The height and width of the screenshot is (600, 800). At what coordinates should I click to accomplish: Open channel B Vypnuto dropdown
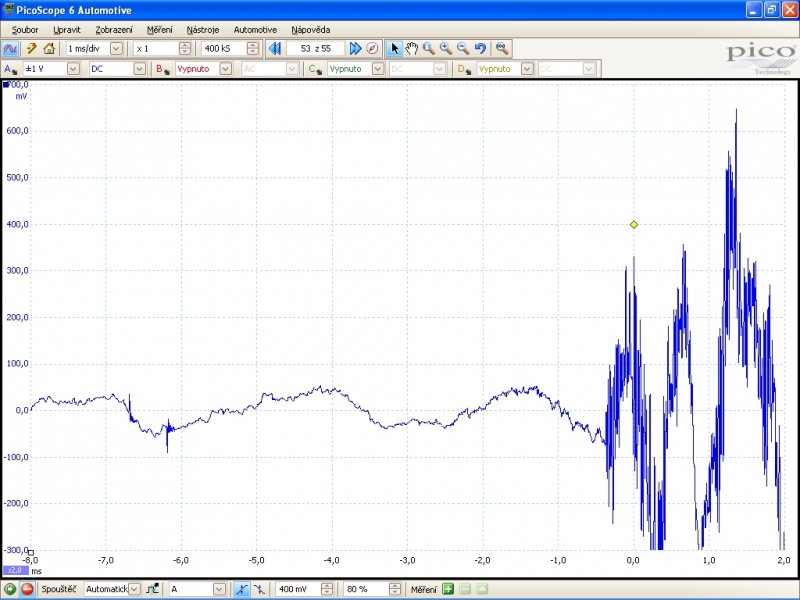coord(225,69)
